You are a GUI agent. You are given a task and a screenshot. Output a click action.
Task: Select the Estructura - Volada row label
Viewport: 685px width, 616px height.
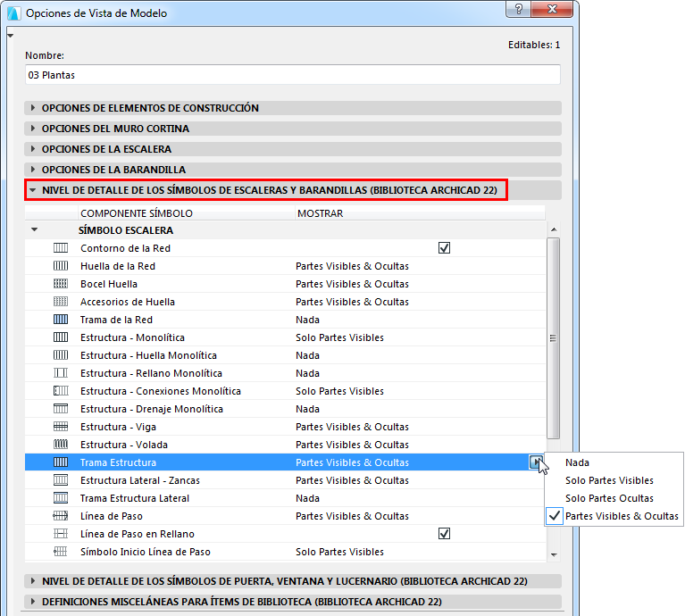pyautogui.click(x=124, y=445)
